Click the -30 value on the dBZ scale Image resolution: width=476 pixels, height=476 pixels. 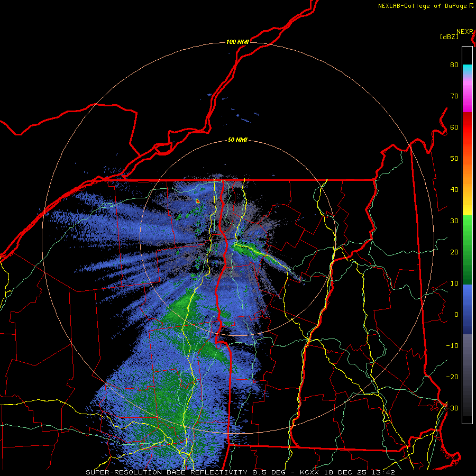click(452, 408)
